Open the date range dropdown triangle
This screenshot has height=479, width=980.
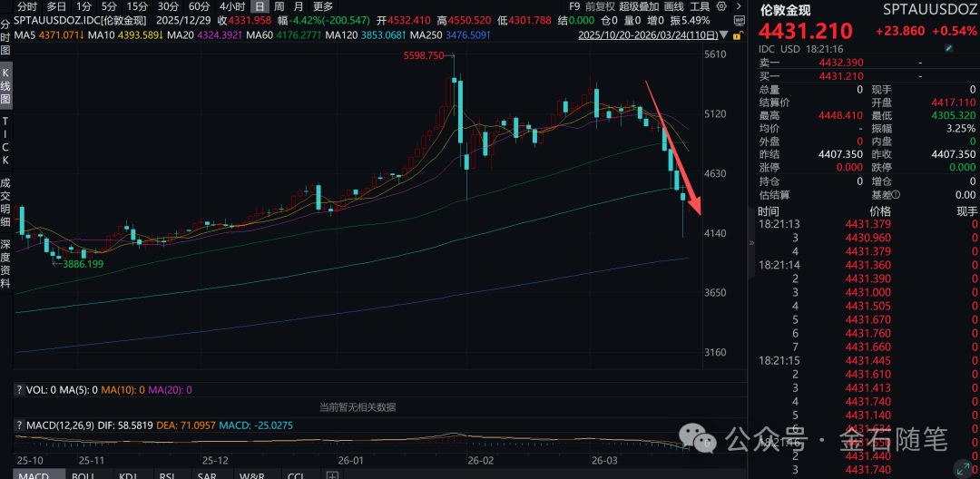pyautogui.click(x=724, y=35)
